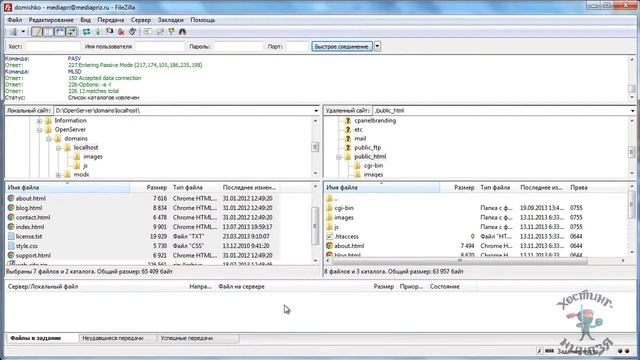Collapse the remote public_html folder node
Viewport: 640px width, 360px height.
coord(338,157)
